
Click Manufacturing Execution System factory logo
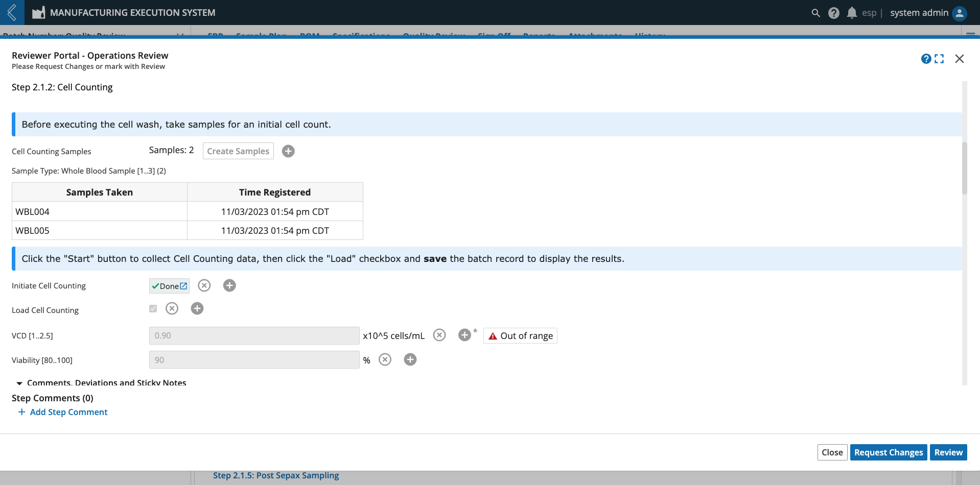[x=39, y=12]
